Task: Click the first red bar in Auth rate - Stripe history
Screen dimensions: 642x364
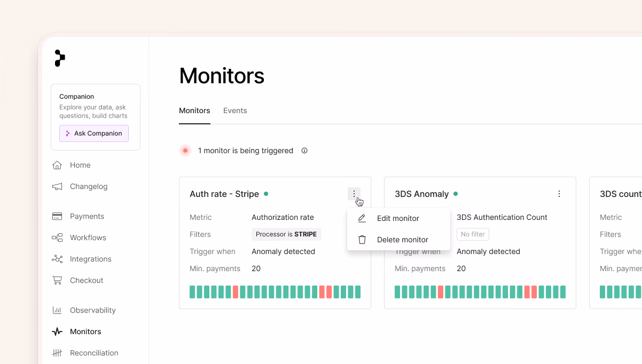Action: coord(236,292)
